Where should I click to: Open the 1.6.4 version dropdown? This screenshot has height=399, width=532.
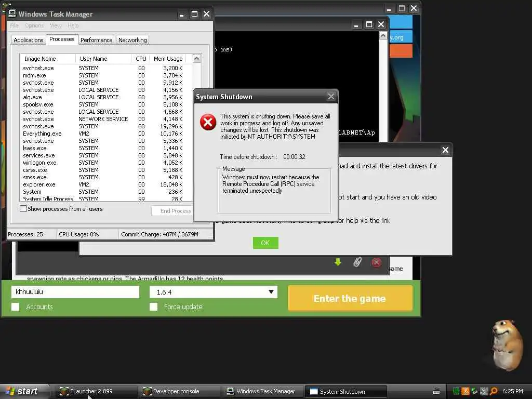coord(214,292)
